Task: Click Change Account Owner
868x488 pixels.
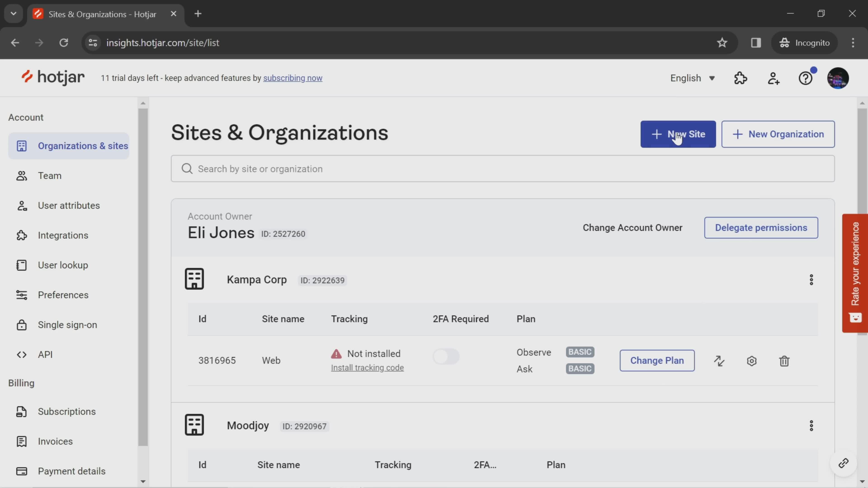Action: coord(632,228)
